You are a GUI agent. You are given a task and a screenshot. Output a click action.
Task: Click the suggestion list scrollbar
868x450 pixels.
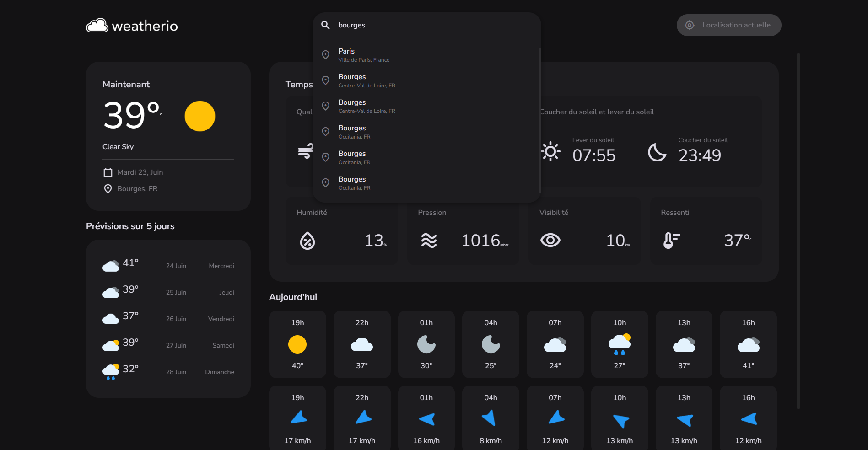[540, 120]
